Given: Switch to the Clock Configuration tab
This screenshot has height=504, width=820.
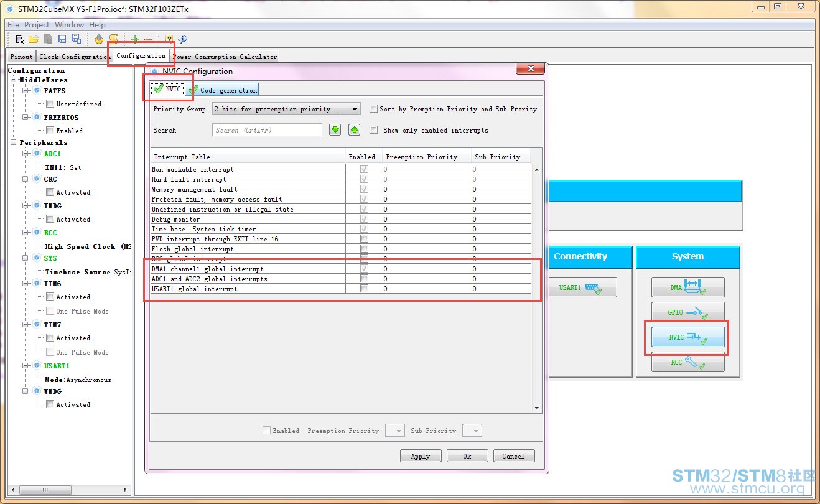Looking at the screenshot, I should coord(74,57).
